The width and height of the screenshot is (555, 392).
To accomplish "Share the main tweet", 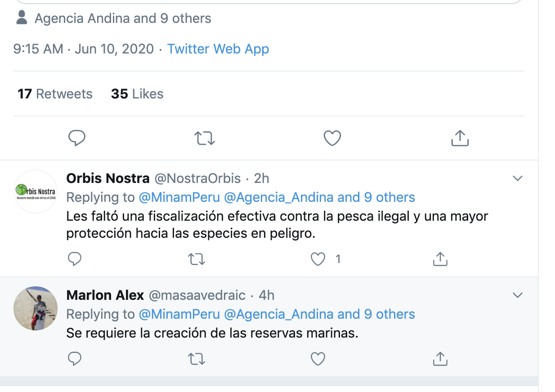I will tap(460, 138).
